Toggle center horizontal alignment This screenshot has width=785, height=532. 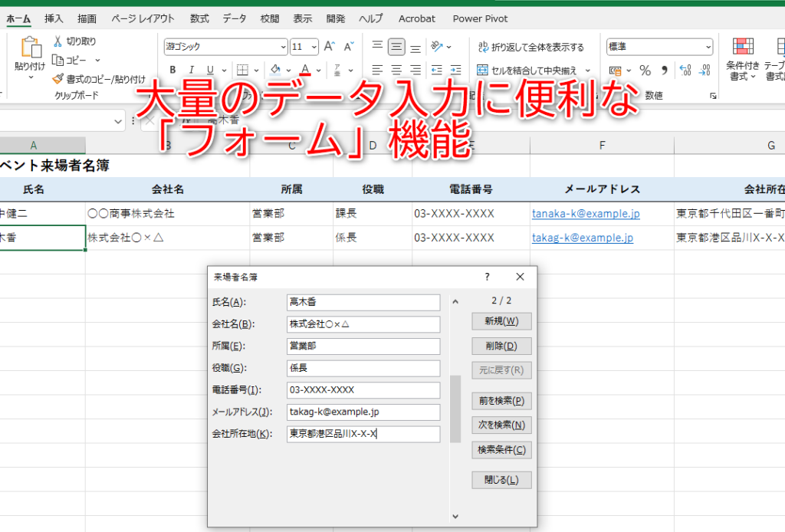(x=396, y=70)
